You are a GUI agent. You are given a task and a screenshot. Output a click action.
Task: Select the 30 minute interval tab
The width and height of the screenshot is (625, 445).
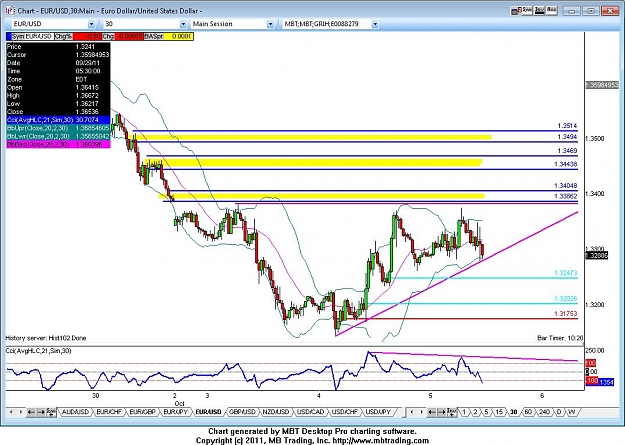pos(513,412)
